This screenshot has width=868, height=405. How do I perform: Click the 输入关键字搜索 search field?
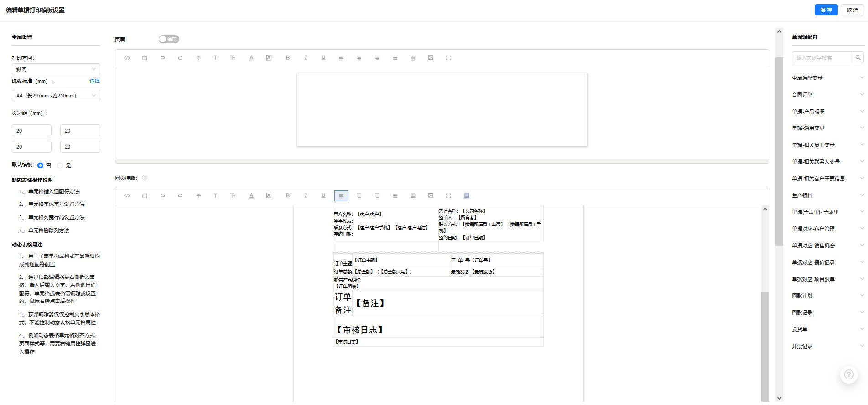point(822,57)
